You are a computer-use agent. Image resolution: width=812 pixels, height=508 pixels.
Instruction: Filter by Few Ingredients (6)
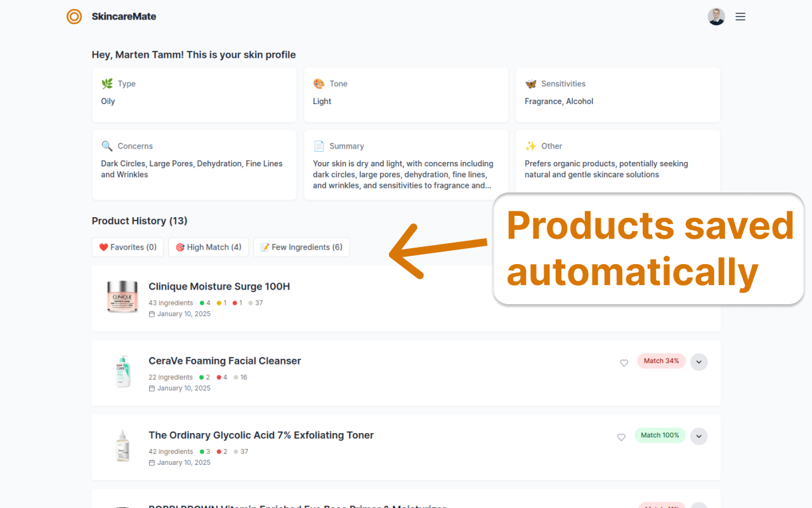click(x=301, y=247)
